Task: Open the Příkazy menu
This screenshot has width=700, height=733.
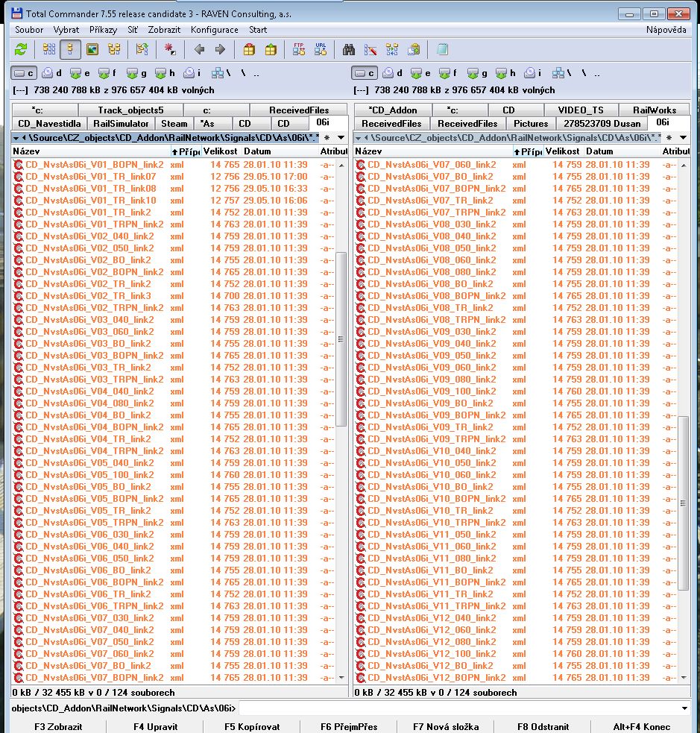Action: [x=104, y=30]
